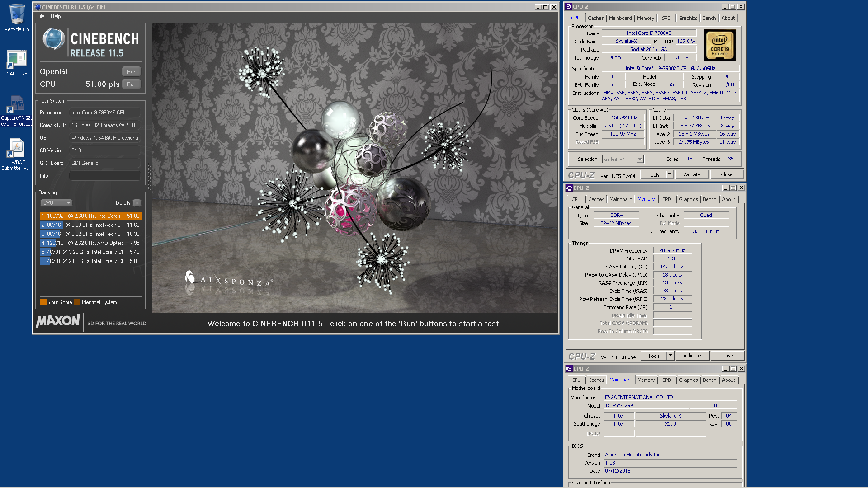Click the Cinebench globe logo
Image resolution: width=868 pixels, height=488 pixels.
pyautogui.click(x=54, y=39)
